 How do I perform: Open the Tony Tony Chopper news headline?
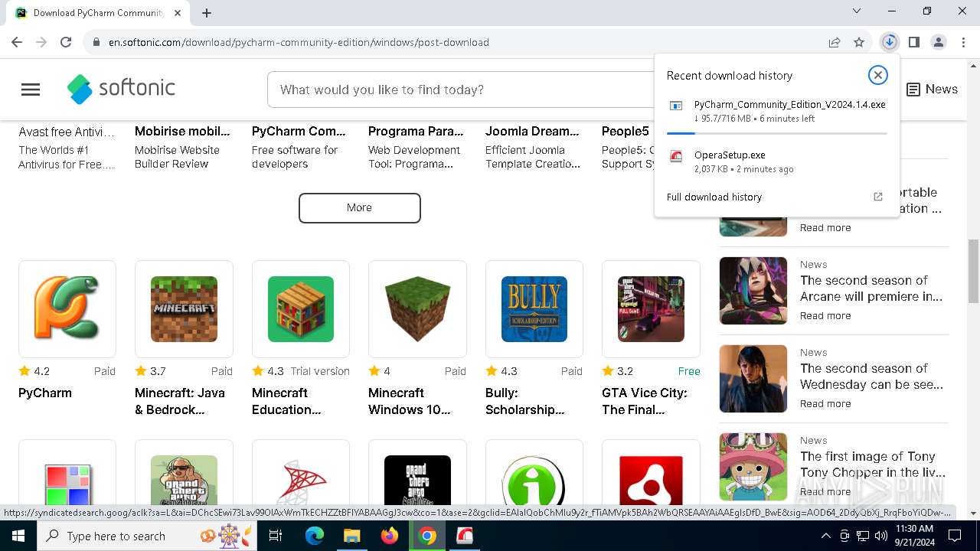click(873, 465)
